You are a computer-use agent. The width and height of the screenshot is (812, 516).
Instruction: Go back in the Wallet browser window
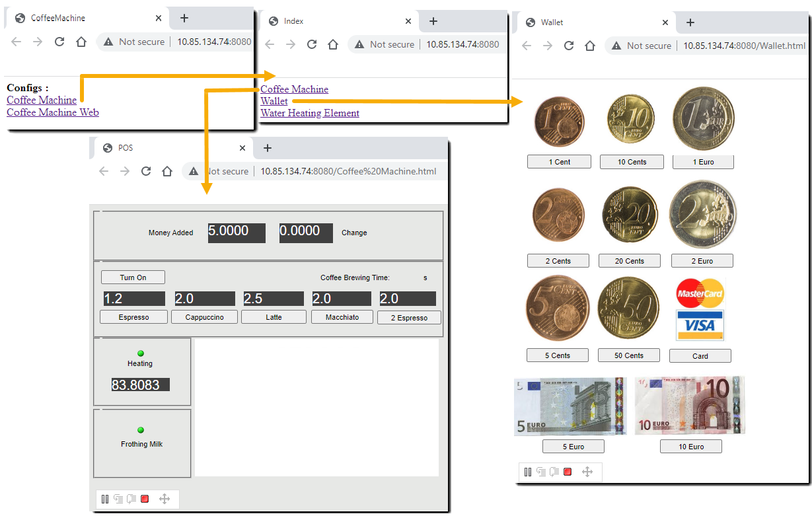click(x=527, y=46)
